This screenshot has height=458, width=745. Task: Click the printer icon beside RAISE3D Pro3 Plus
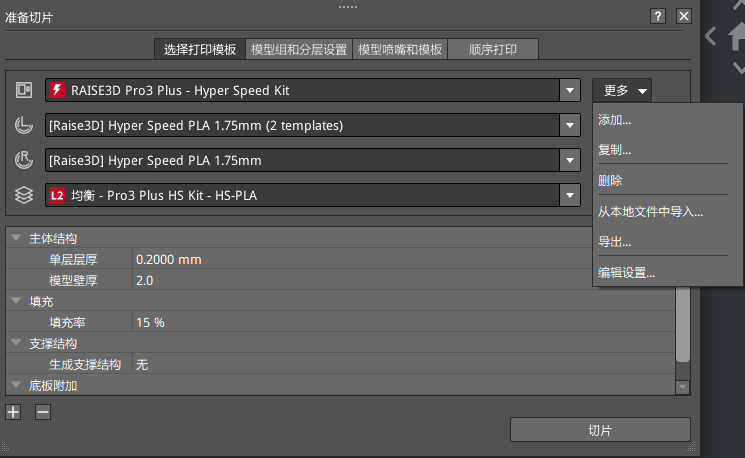[x=24, y=90]
